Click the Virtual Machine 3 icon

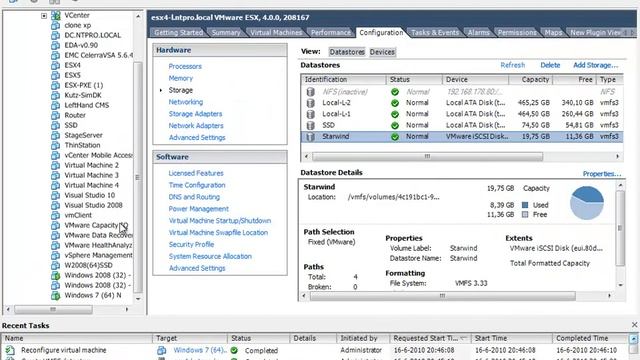56,175
